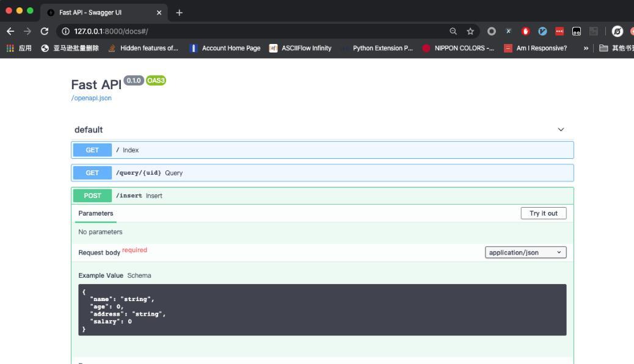Open Hidden features of... bookmark
This screenshot has height=364, width=634.
click(x=144, y=48)
